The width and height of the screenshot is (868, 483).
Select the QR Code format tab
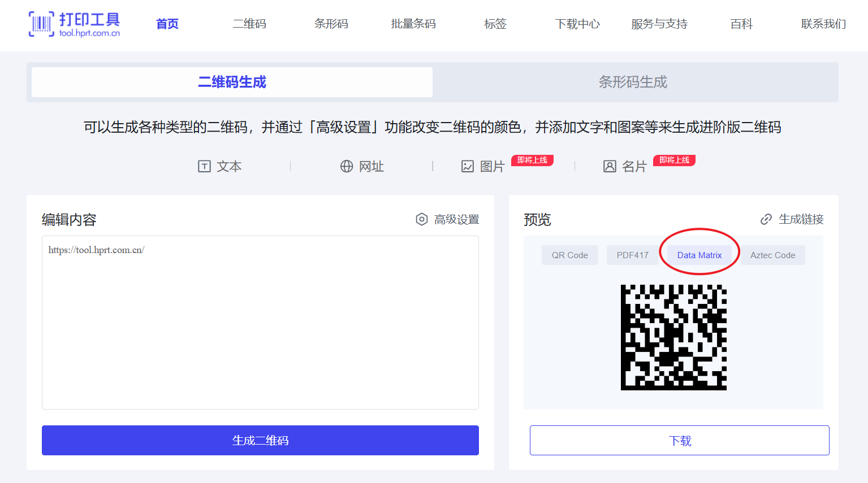pyautogui.click(x=570, y=255)
